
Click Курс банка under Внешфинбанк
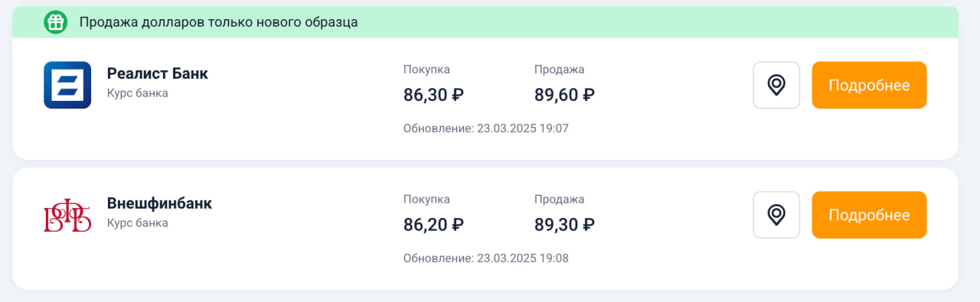coord(138,223)
